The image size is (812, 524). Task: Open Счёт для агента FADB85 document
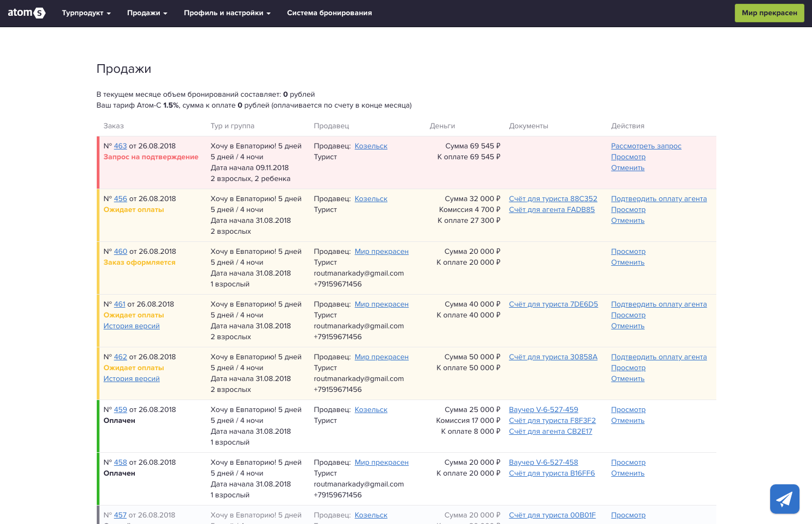(552, 210)
